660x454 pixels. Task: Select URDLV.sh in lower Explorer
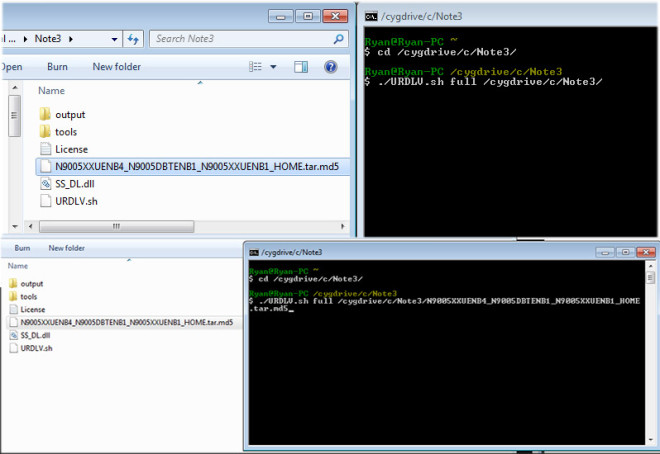pyautogui.click(x=31, y=348)
